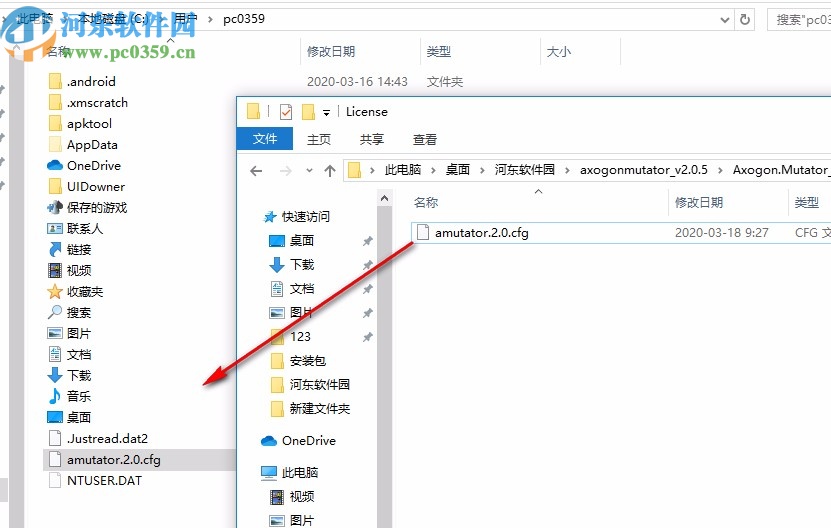Open recent locations dropdown in License window
This screenshot has height=528, width=831.
[x=309, y=171]
